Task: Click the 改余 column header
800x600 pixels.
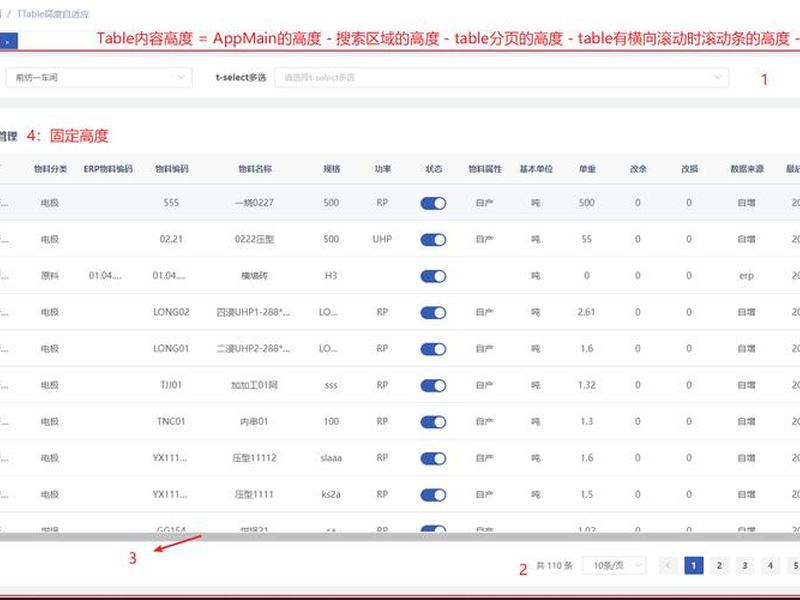Action: click(638, 169)
